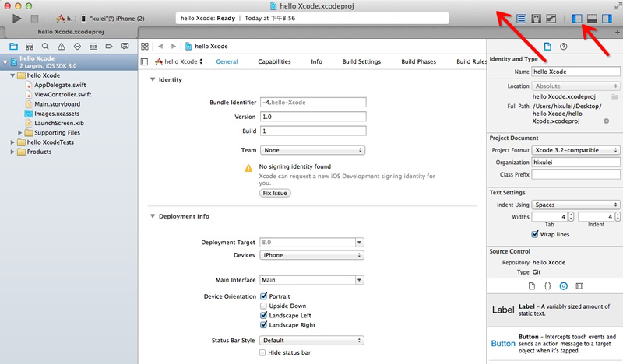
Task: Open the Devices dropdown
Action: [x=312, y=255]
